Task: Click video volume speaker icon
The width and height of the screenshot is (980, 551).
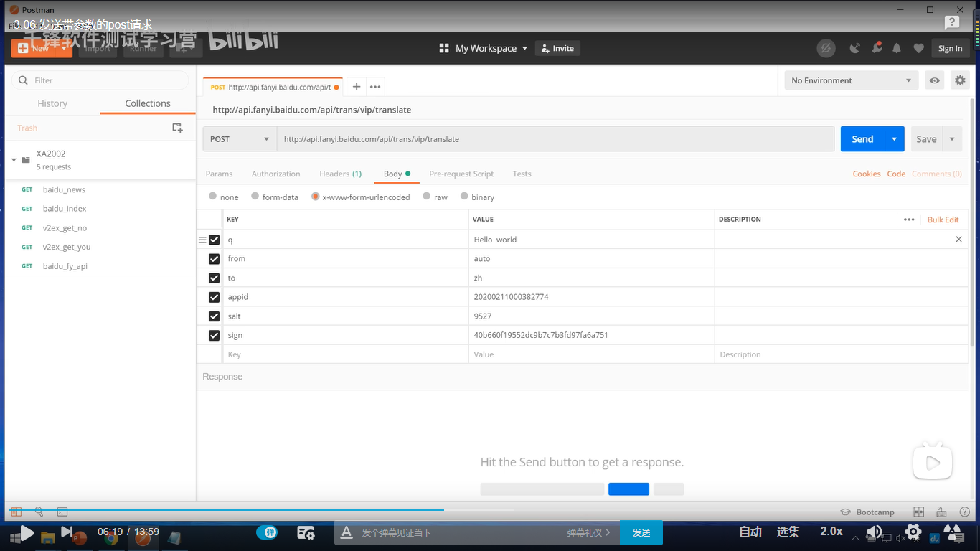Action: click(874, 532)
